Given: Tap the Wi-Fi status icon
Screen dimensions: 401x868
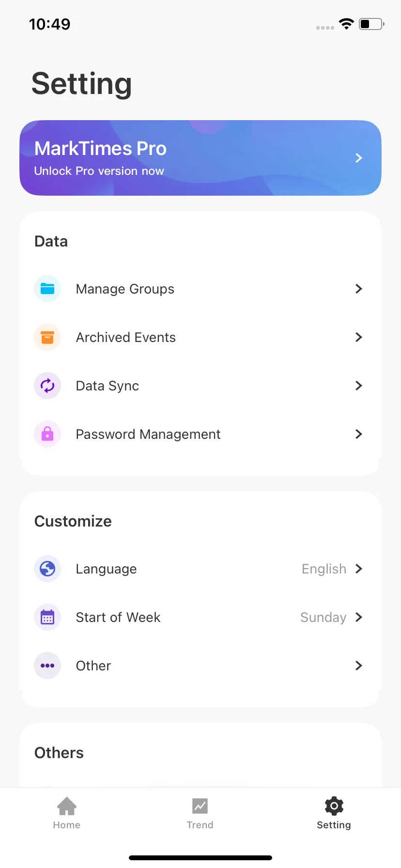Looking at the screenshot, I should tap(346, 24).
